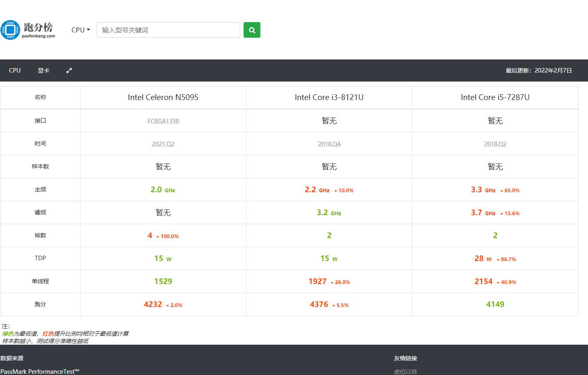This screenshot has height=375, width=588.
Task: Open the PassMark PerformanceTest source link
Action: click(40, 371)
